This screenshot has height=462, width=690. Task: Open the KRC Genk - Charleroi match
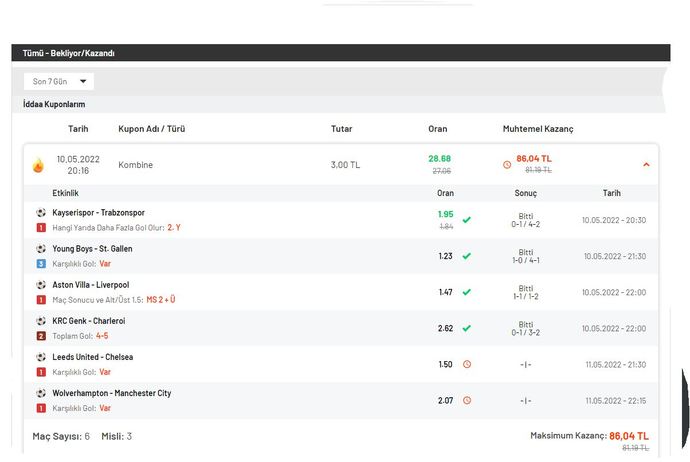(x=88, y=321)
